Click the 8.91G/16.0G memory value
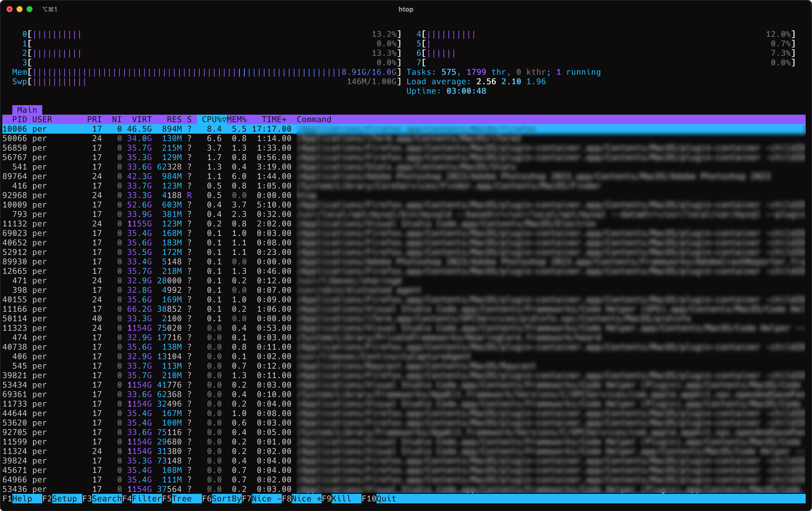The height and width of the screenshot is (511, 812). point(369,72)
